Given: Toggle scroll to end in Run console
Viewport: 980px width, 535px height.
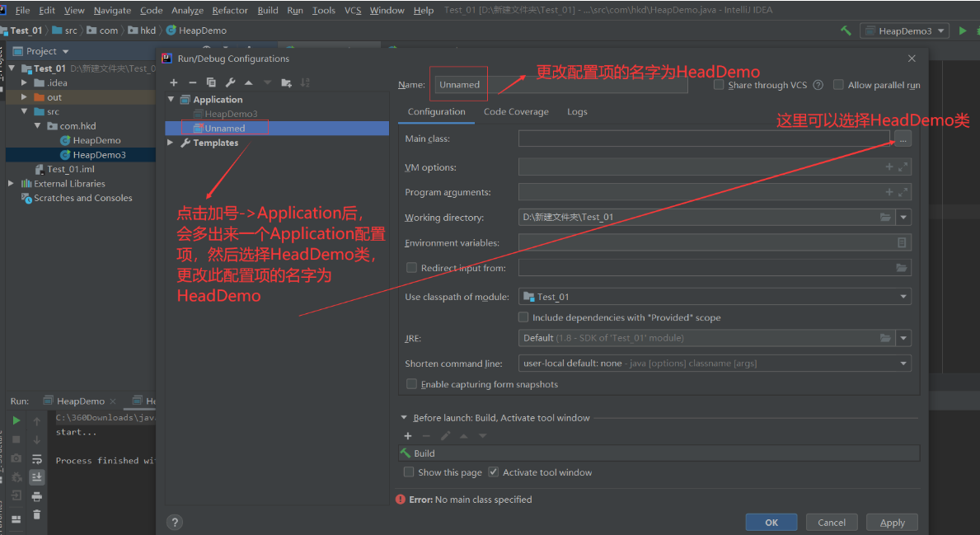Looking at the screenshot, I should [37, 477].
